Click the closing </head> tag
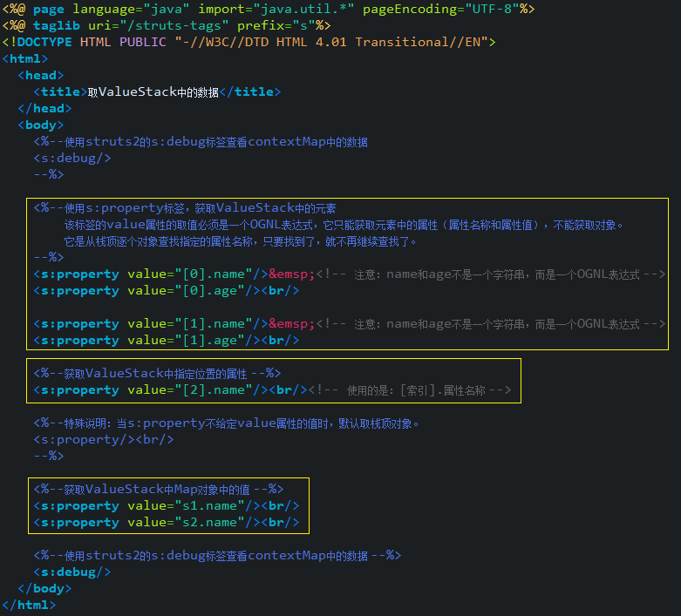The width and height of the screenshot is (681, 616). point(44,109)
